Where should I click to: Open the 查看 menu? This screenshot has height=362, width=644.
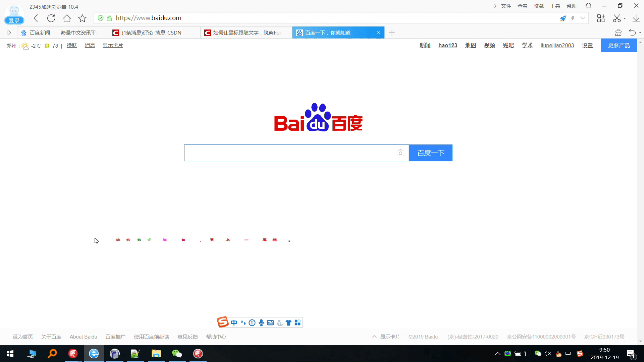523,6
